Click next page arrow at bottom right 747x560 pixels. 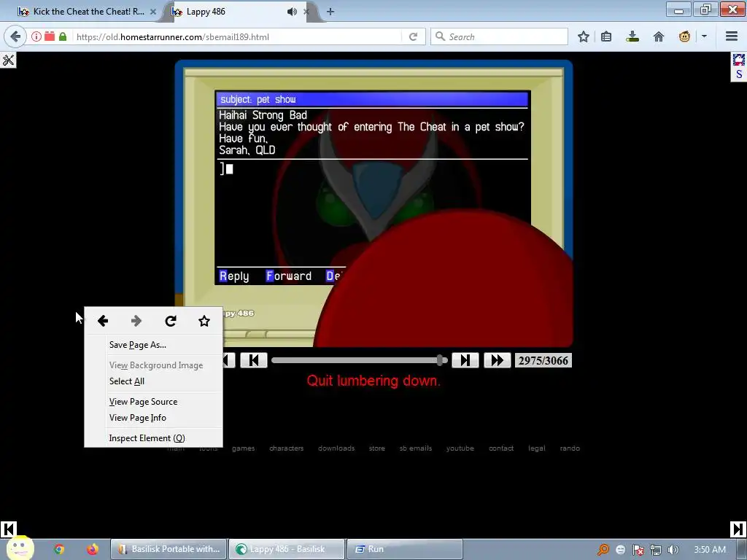coord(738,529)
